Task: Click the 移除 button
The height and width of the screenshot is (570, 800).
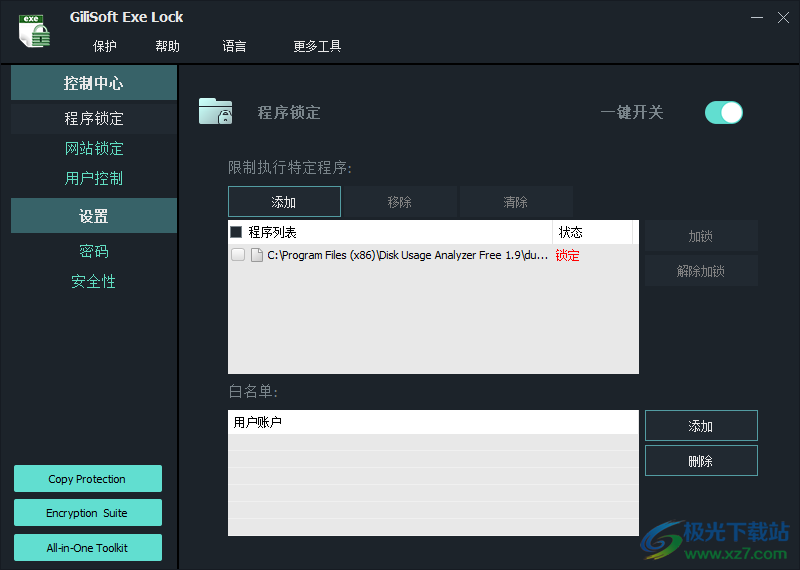Action: coord(400,202)
